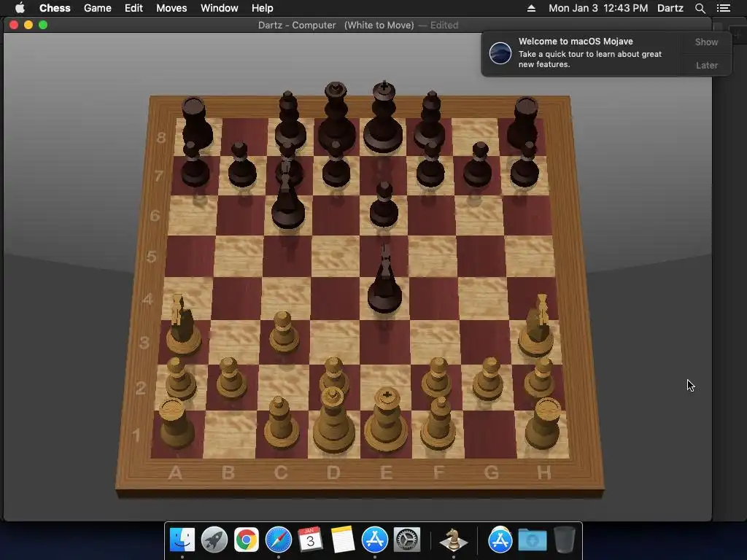This screenshot has height=560, width=747.
Task: Open the Game menu
Action: click(x=97, y=8)
